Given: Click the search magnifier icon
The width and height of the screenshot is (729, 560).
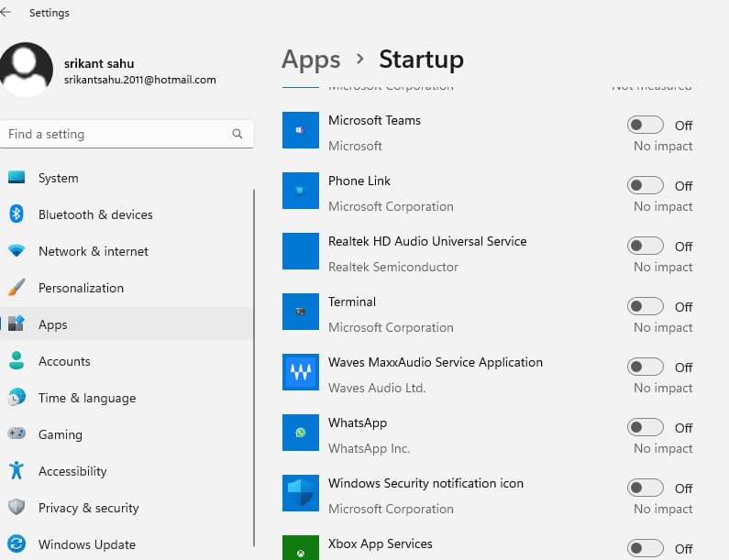Looking at the screenshot, I should (237, 134).
